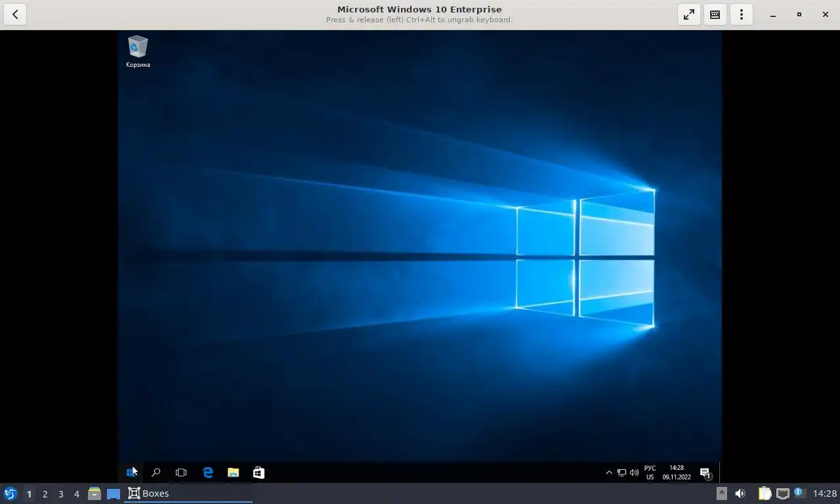This screenshot has width=840, height=504.
Task: Open host network connection icon
Action: [x=782, y=493]
